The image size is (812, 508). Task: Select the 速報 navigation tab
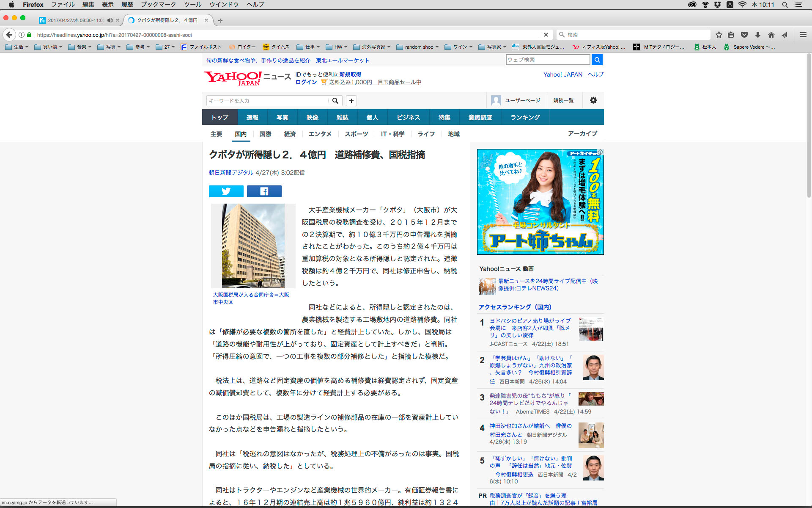coord(252,117)
